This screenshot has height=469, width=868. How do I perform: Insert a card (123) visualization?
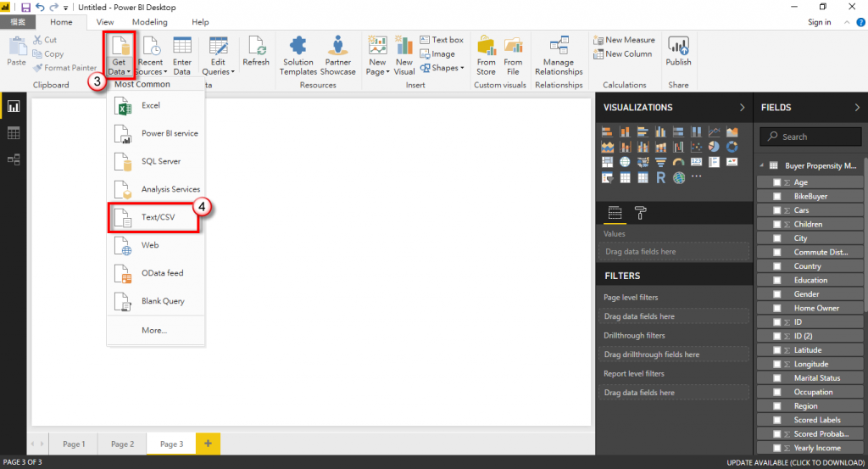tap(697, 162)
